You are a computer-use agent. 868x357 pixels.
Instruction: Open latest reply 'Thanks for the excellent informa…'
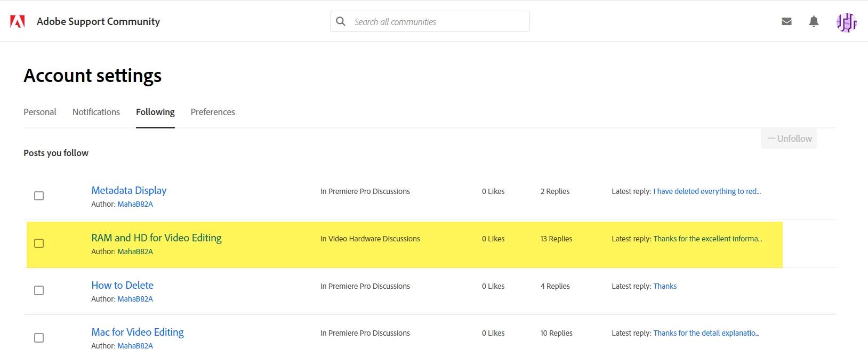[x=708, y=239]
